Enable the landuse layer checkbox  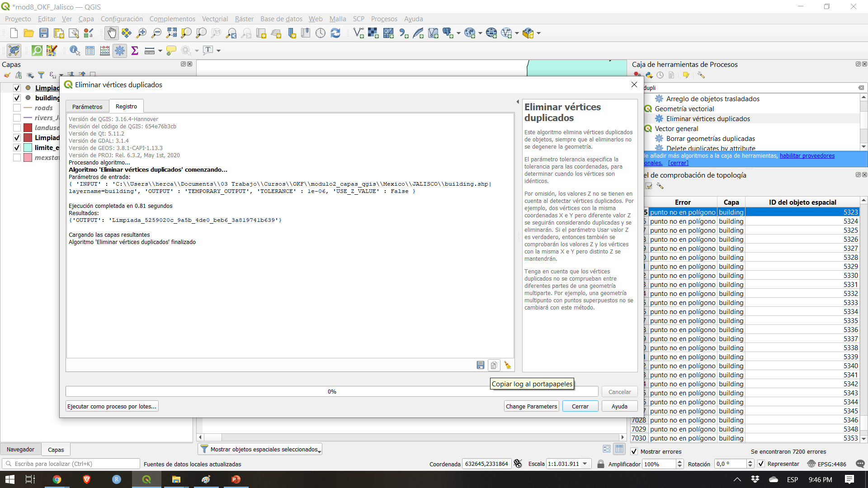tap(17, 128)
